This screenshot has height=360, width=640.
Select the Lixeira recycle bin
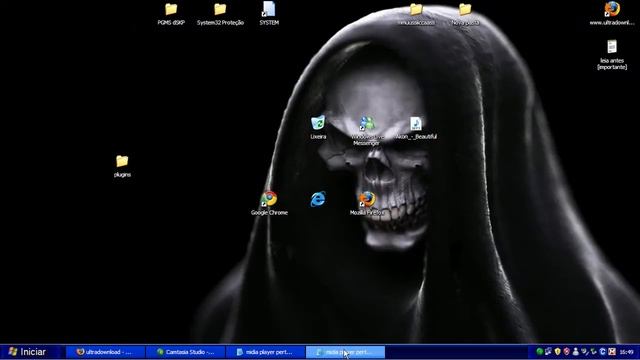pos(318,127)
